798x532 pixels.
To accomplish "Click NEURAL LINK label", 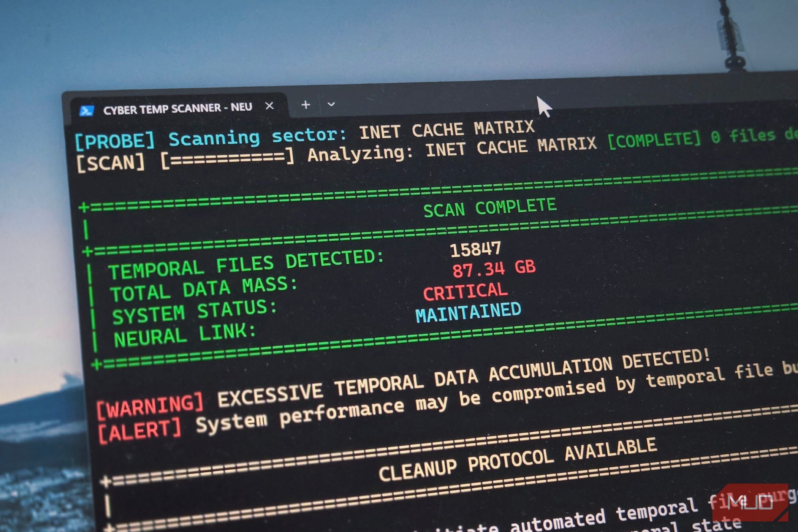I will pos(185,335).
